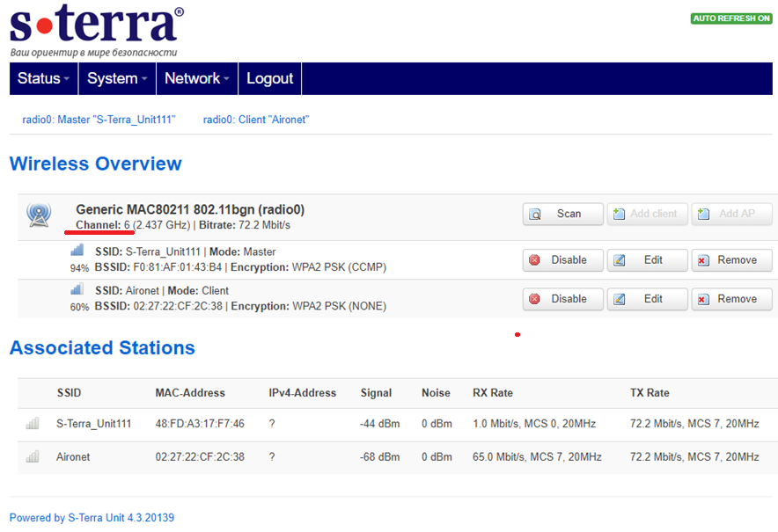
Task: Click station signal icon beside Aironet
Action: [x=33, y=456]
